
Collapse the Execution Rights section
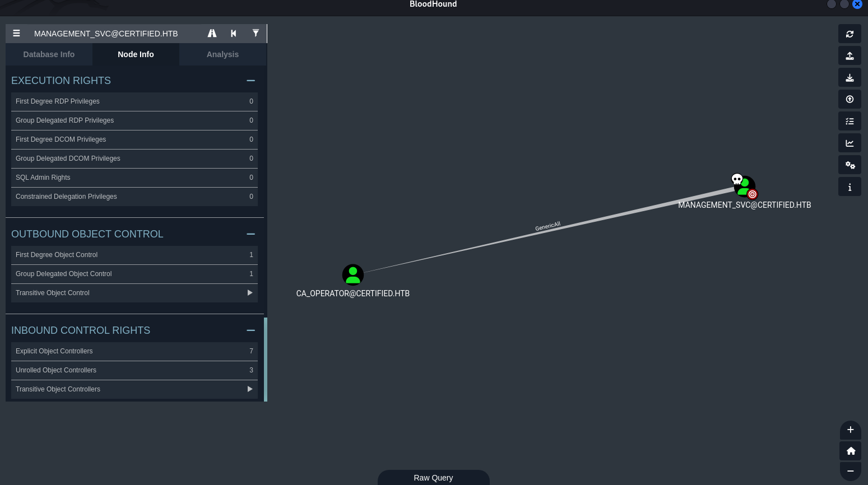click(x=250, y=81)
